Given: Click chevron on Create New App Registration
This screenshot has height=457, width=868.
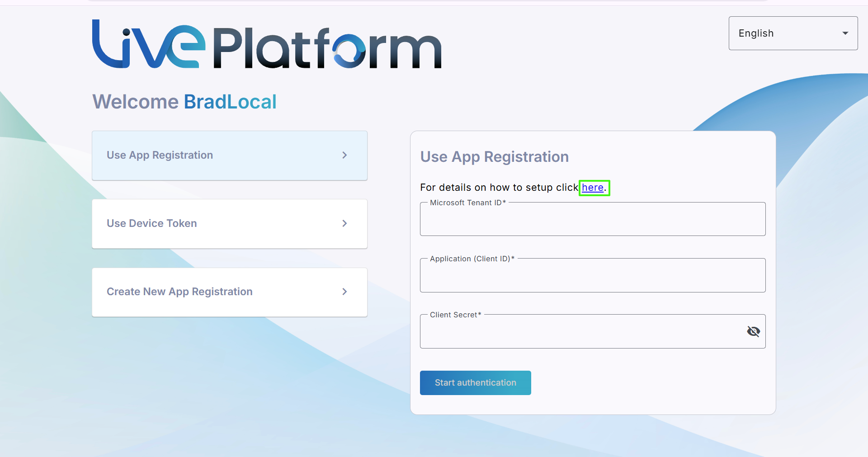Looking at the screenshot, I should pos(344,292).
